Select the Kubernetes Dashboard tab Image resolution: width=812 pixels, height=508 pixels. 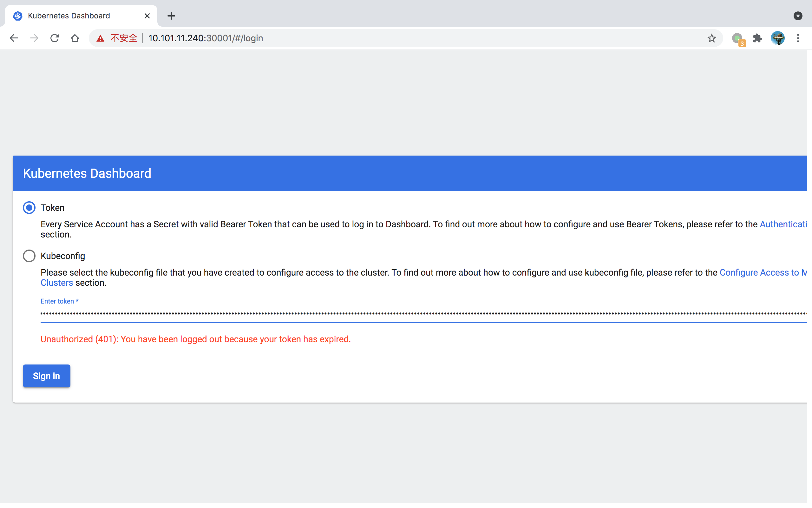pos(81,16)
